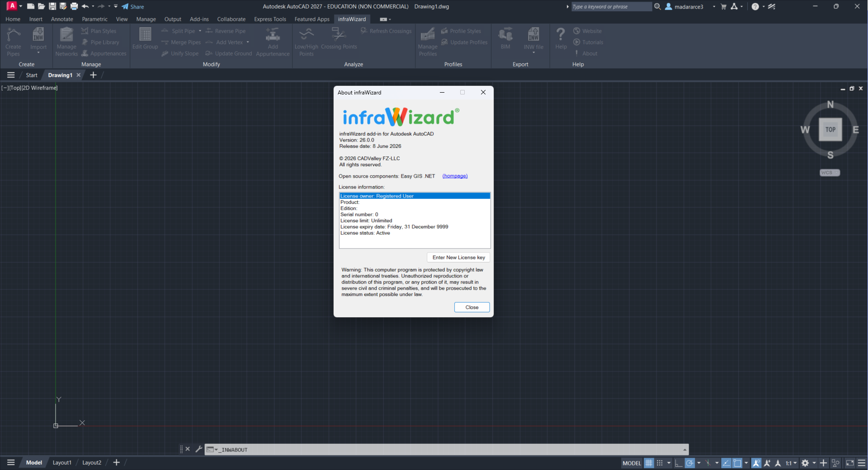Viewport: 868px width, 470px height.
Task: Click the Undo arrow icon
Action: [85, 6]
